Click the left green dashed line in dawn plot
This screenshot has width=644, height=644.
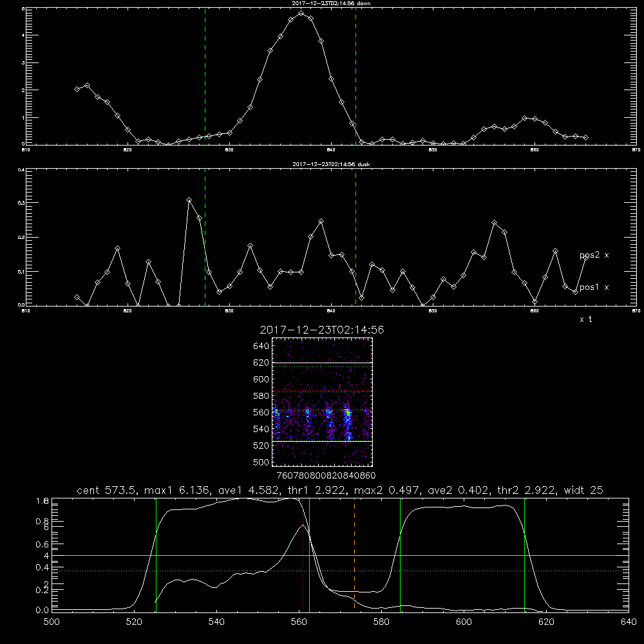coord(205,76)
